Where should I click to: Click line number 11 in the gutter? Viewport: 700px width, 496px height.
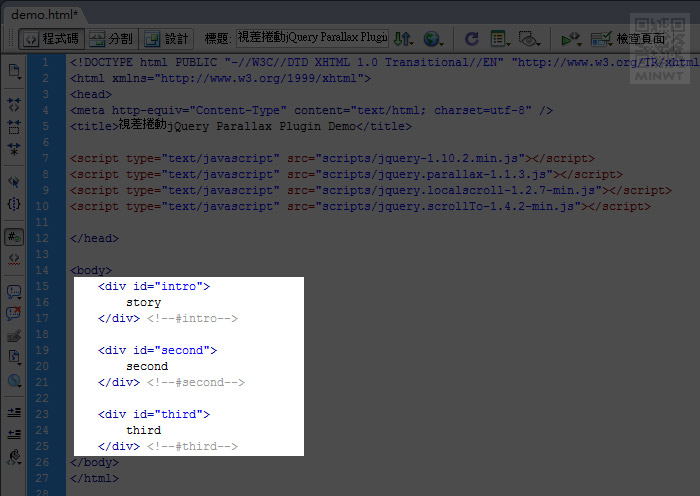[42, 222]
